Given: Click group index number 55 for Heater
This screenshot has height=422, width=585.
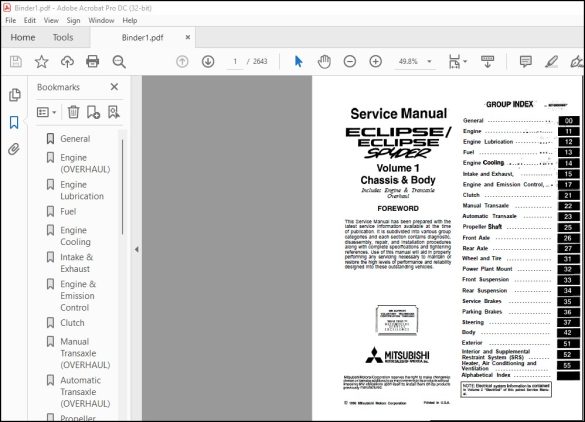Looking at the screenshot, I should pos(567,365).
